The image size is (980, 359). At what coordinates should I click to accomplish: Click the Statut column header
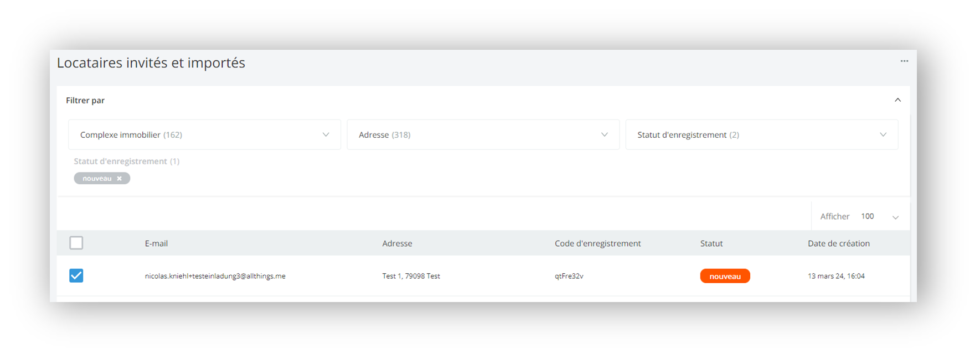pyautogui.click(x=711, y=243)
